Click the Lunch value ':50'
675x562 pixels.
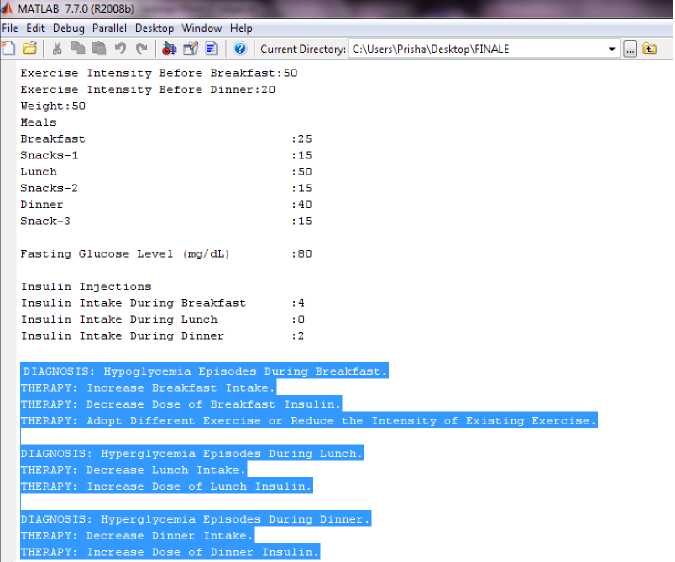coord(302,172)
